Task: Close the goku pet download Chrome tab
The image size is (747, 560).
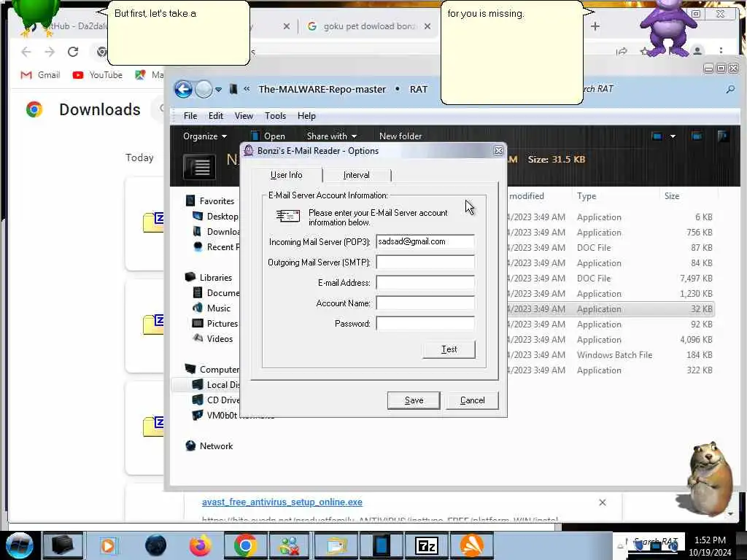Action: pyautogui.click(x=427, y=26)
